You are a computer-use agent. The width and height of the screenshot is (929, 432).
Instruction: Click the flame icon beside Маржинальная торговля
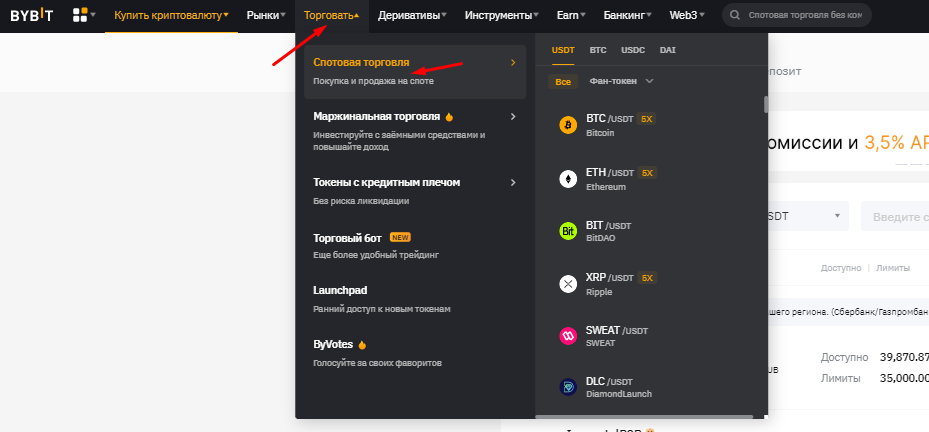point(449,117)
